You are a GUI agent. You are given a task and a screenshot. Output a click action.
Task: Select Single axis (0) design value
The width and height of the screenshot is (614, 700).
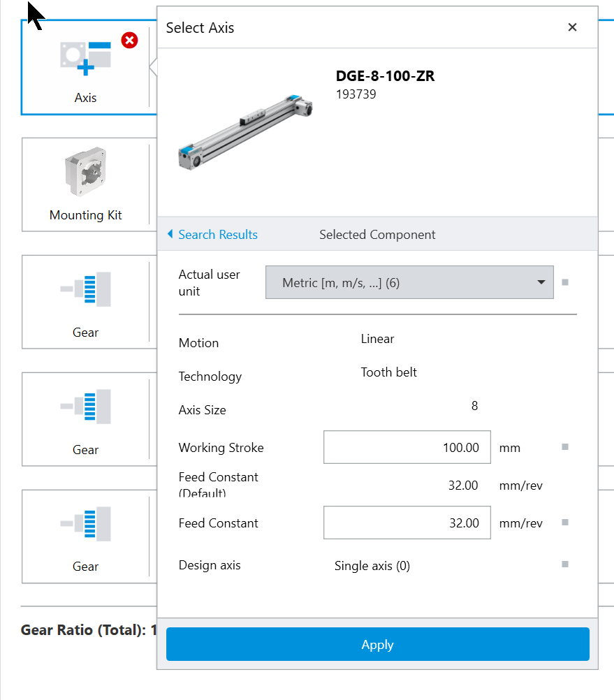(372, 566)
